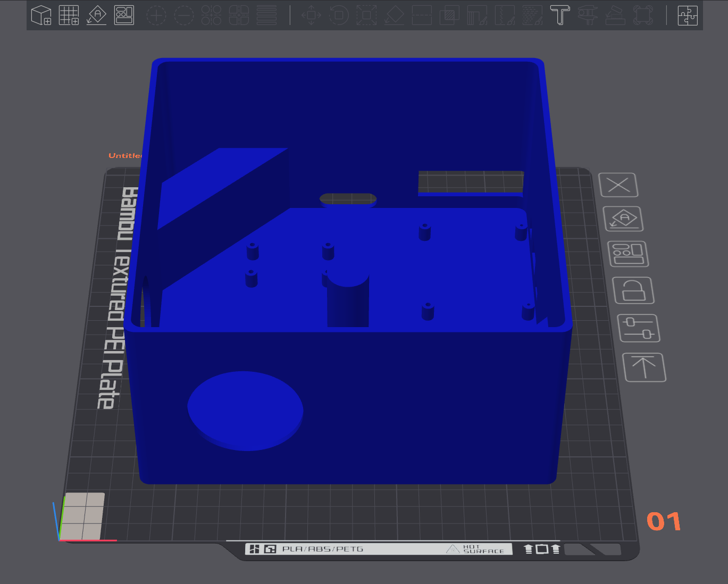
Task: Select the Rotate gizmo tool
Action: tap(339, 15)
